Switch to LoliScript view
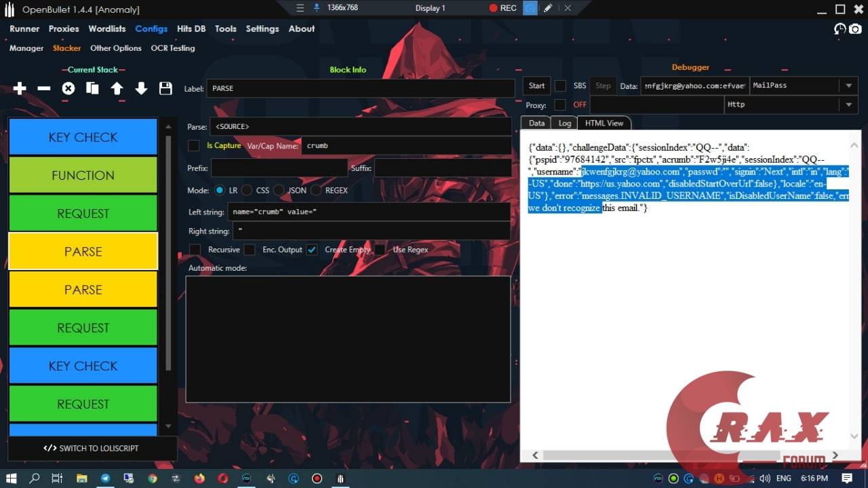868x488 pixels. (92, 449)
